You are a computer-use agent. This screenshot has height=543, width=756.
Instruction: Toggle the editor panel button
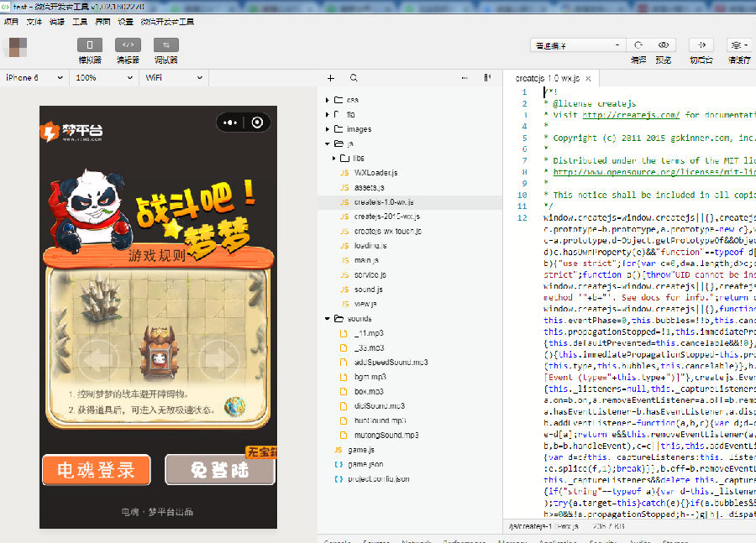point(128,44)
